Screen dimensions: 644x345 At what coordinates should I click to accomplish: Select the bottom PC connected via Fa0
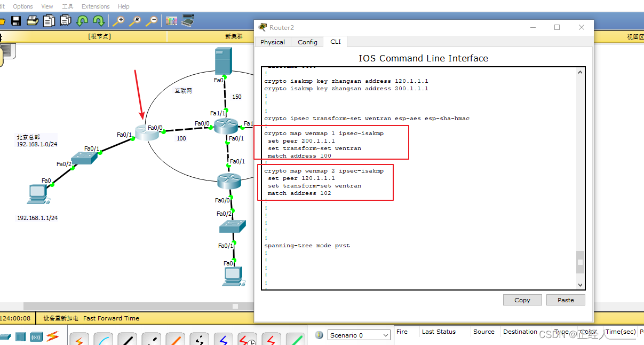click(233, 277)
